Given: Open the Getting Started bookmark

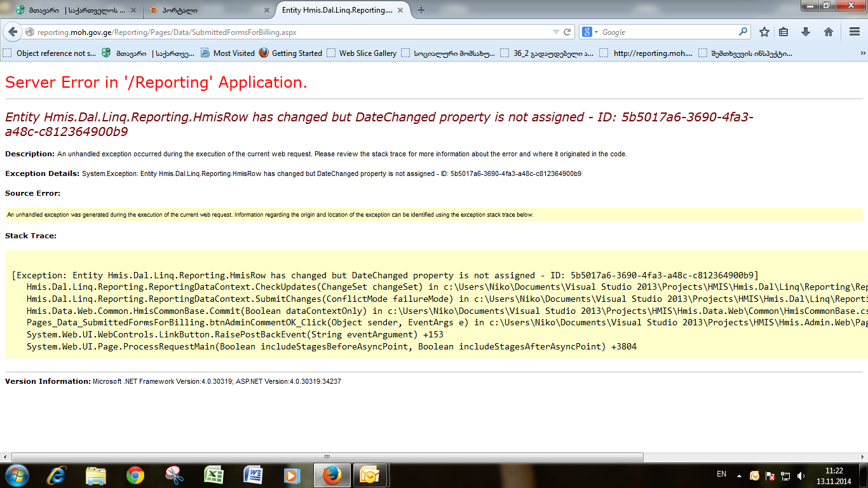Looking at the screenshot, I should [290, 53].
